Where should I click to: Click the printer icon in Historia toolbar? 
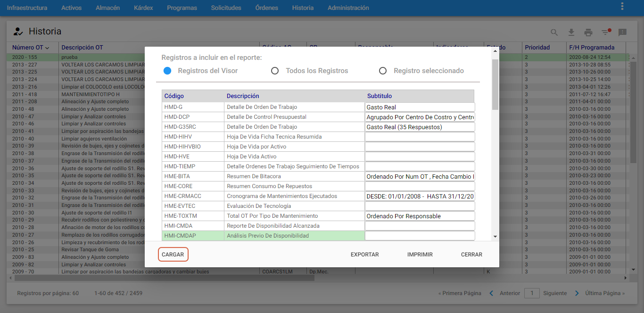coord(588,33)
